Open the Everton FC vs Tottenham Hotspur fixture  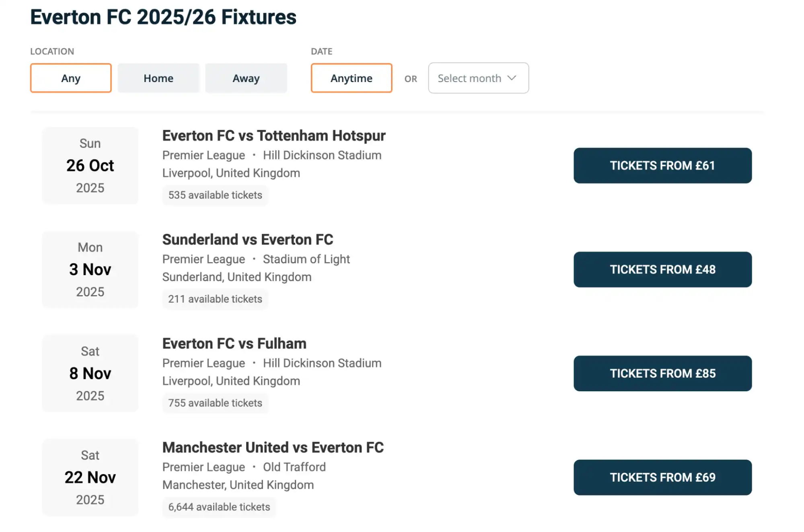point(273,136)
